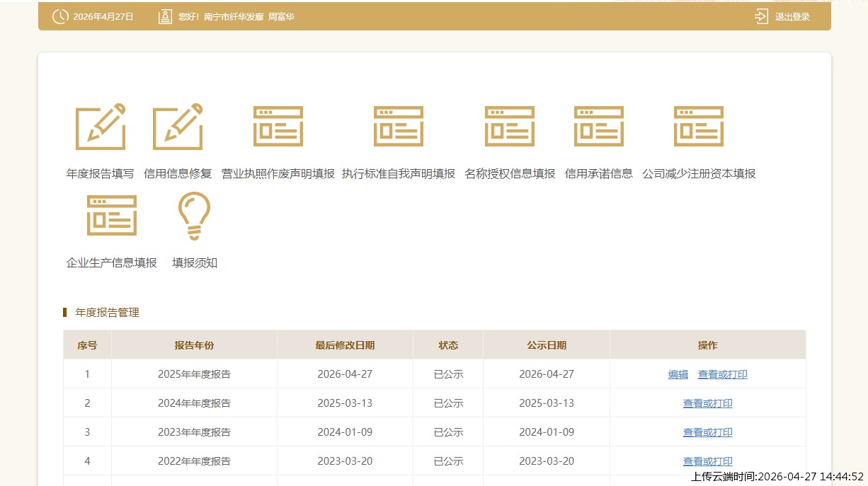Viewport: 868px width, 486px height.
Task: Open the 年度报告填写 pencil icon
Action: click(101, 127)
